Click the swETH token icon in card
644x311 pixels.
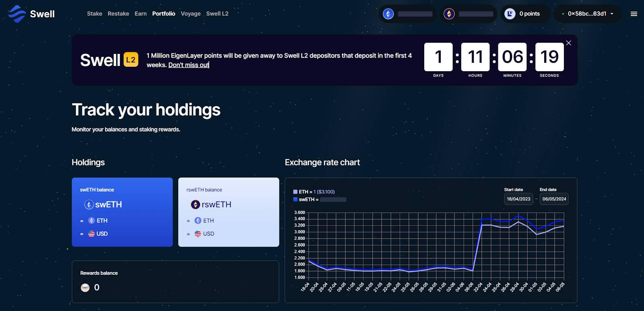click(x=89, y=204)
